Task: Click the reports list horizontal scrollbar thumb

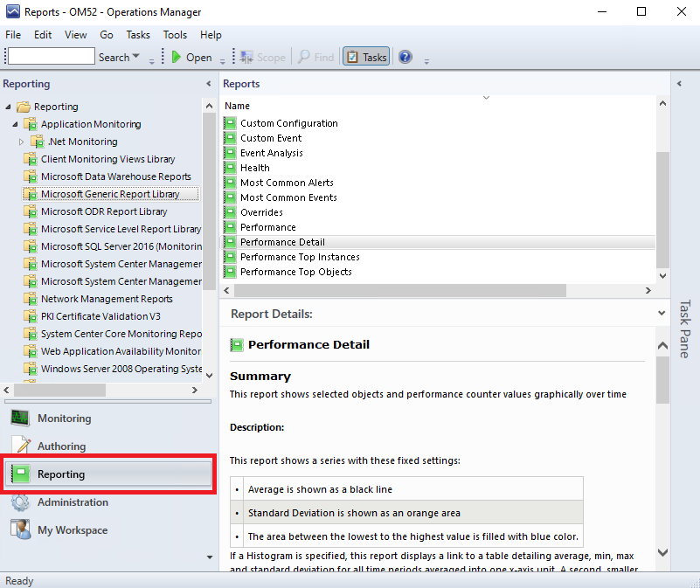Action: tap(400, 291)
